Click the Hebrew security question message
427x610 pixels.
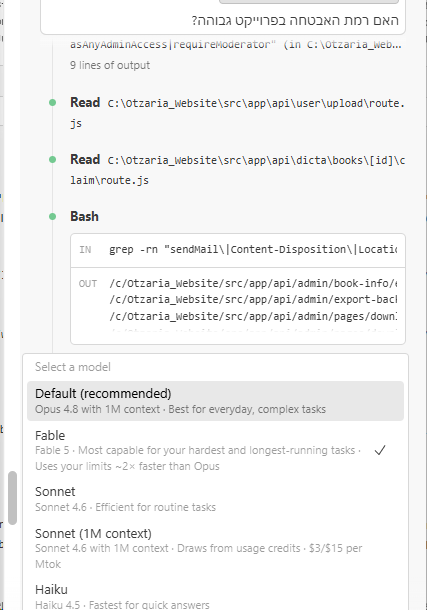click(x=295, y=20)
